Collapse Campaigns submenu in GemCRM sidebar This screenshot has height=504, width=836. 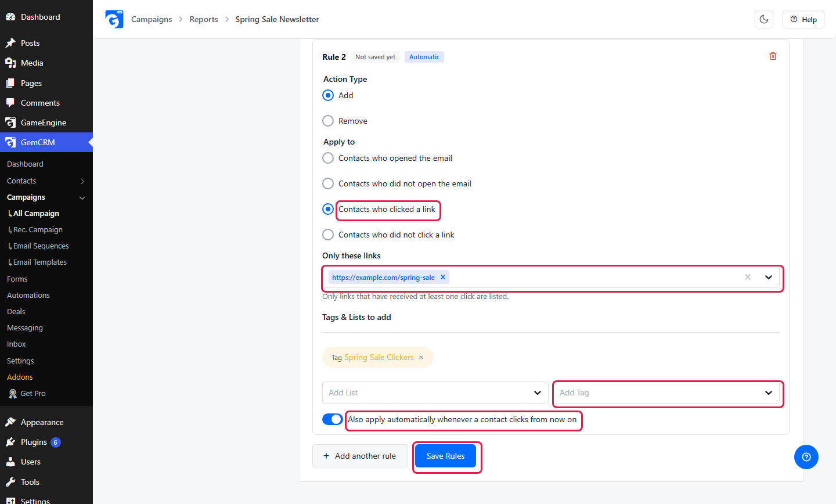coord(82,197)
